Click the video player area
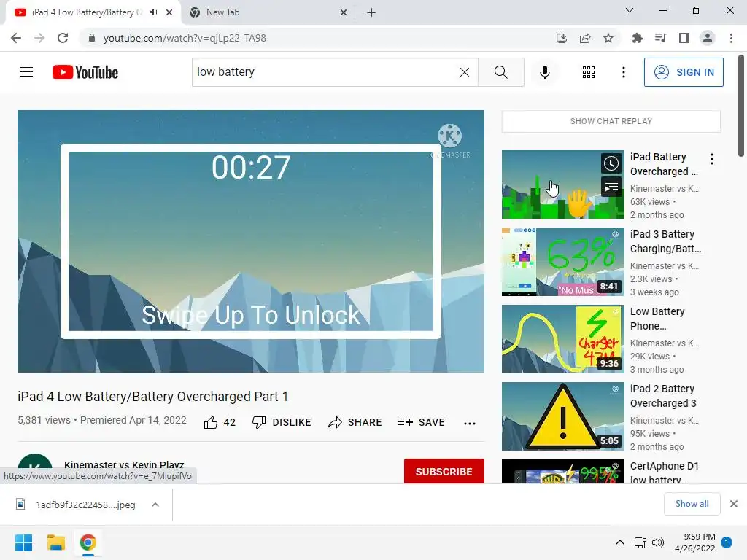This screenshot has width=747, height=560. pyautogui.click(x=251, y=241)
